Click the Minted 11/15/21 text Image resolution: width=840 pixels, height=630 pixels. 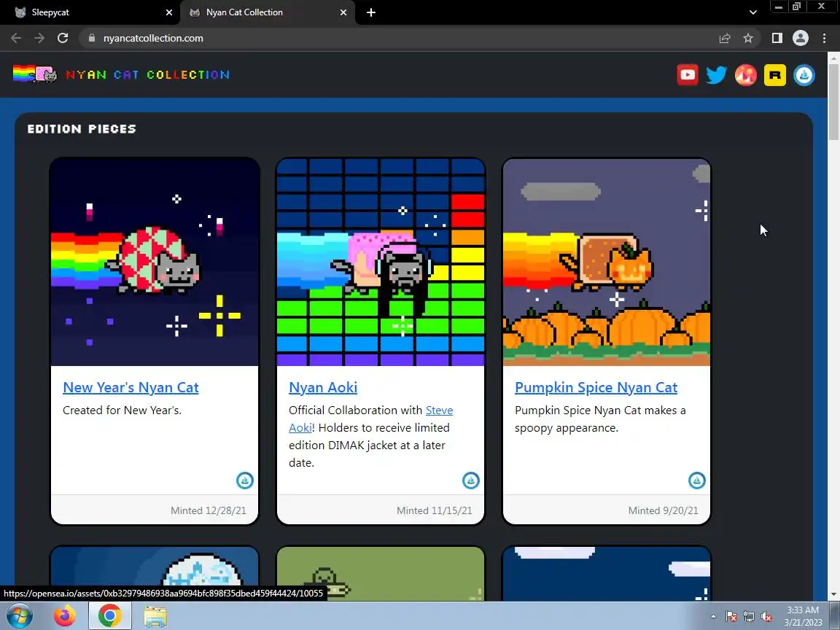[x=435, y=510]
